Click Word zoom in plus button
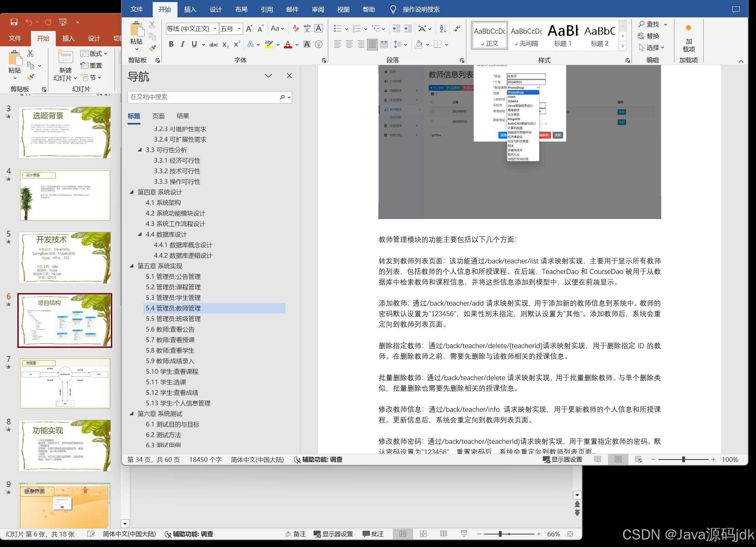The image size is (756, 547). 713,459
